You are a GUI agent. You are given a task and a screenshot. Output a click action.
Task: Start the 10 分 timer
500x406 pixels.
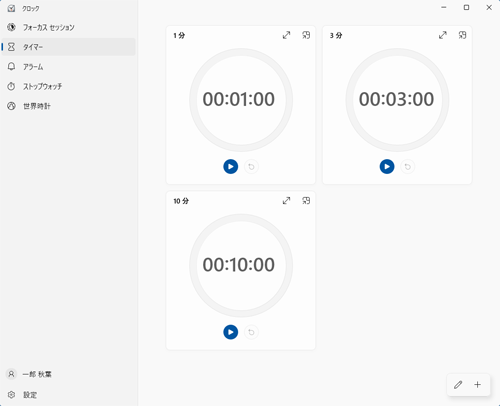pos(230,332)
